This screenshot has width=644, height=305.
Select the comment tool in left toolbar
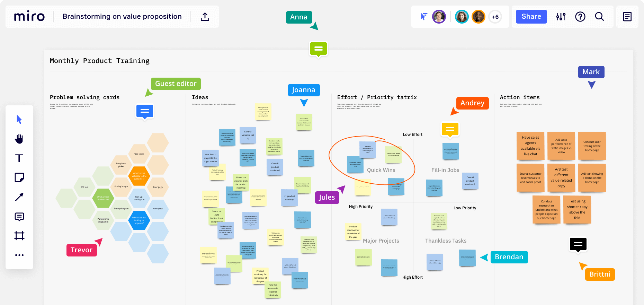point(19,217)
